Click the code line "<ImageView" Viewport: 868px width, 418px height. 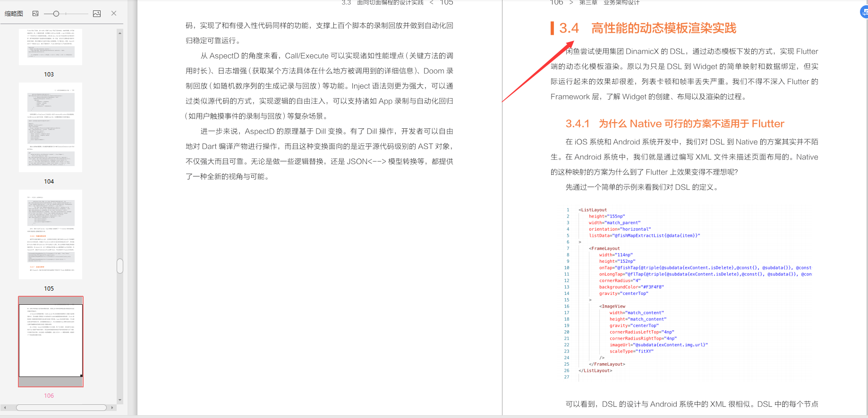[612, 306]
